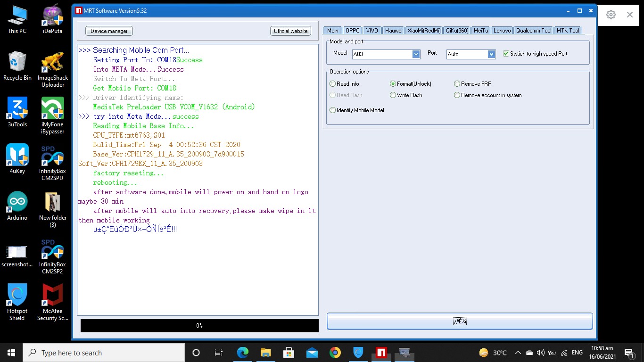Open iMyFone iBypasser shortcut
The height and width of the screenshot is (362, 644).
pyautogui.click(x=53, y=116)
